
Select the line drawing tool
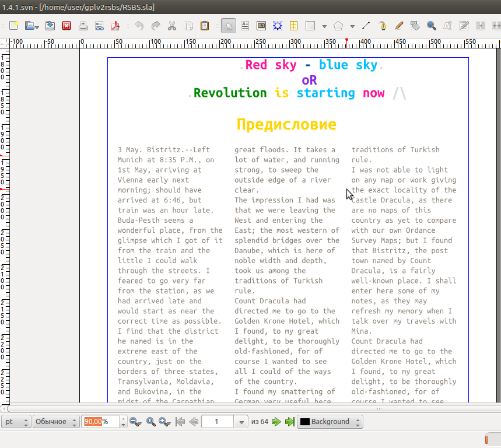(x=366, y=26)
